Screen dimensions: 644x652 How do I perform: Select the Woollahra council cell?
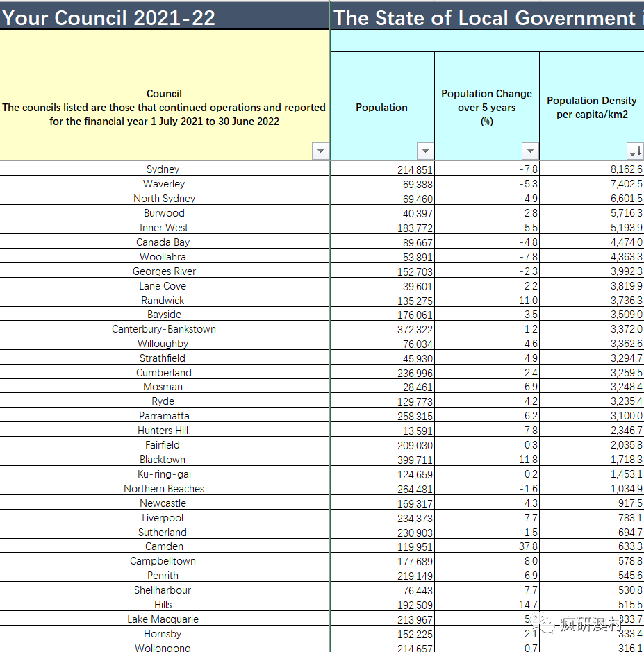coord(164,256)
